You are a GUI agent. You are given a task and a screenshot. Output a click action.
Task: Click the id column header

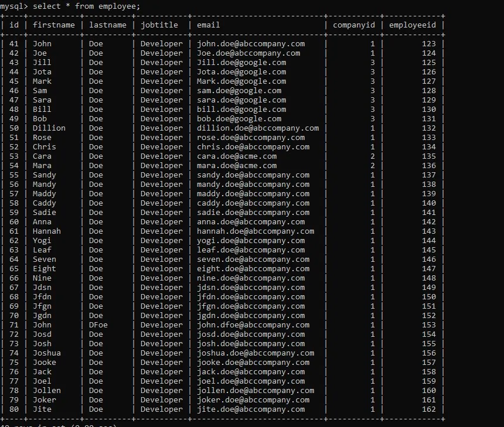coord(14,25)
